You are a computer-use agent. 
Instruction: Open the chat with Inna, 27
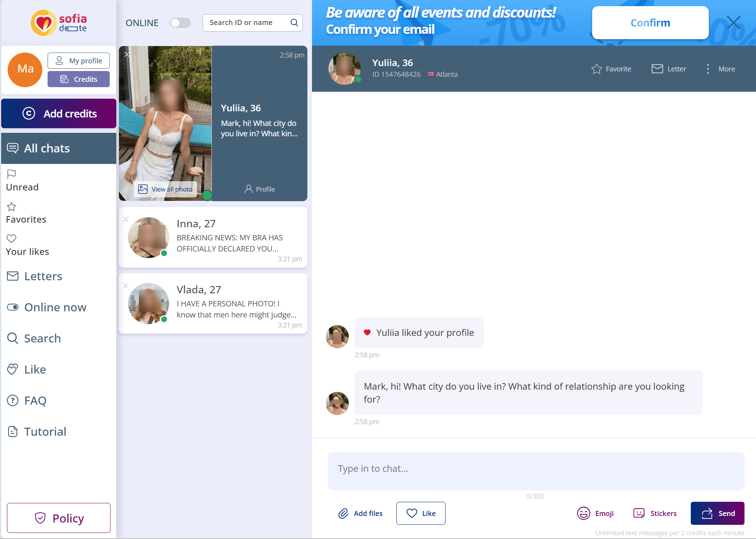[213, 237]
